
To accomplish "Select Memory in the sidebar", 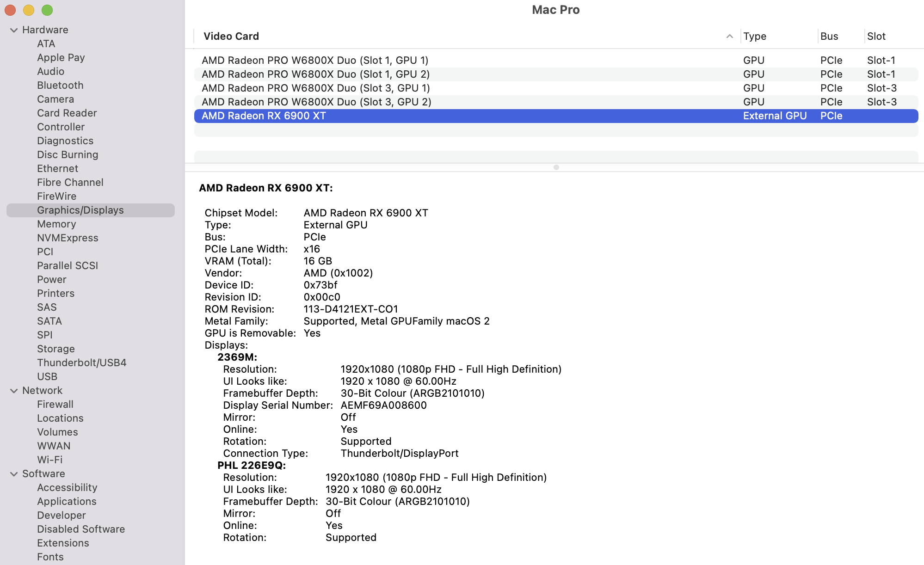I will 56,224.
